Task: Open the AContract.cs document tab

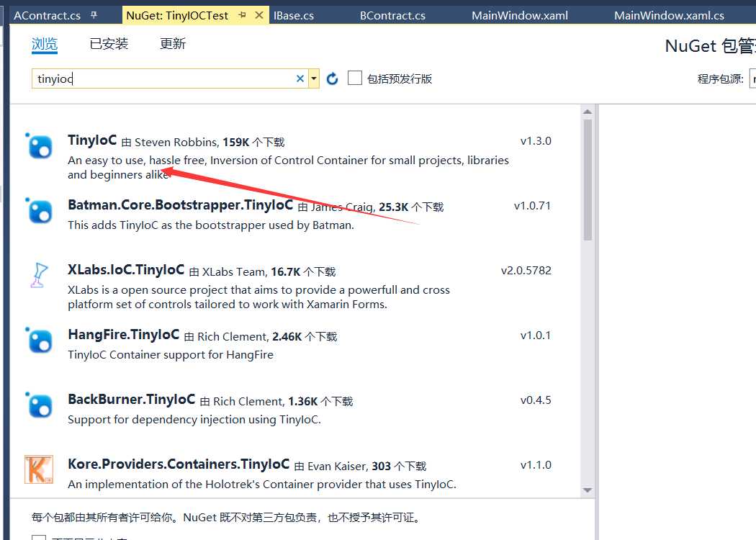Action: coord(48,15)
